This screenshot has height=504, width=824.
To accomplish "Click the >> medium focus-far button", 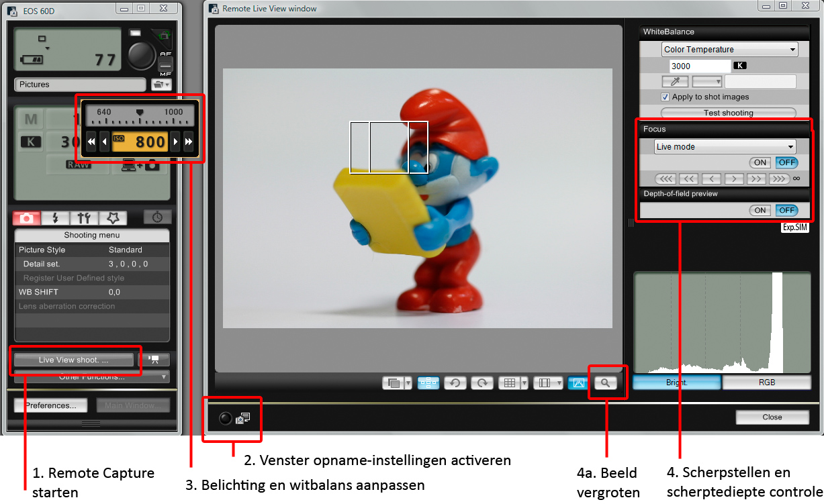I will pyautogui.click(x=757, y=179).
